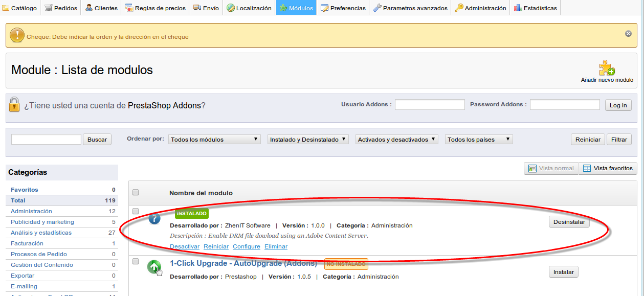644x296 pixels.
Task: Click the module Reiniciar link
Action: tap(216, 246)
